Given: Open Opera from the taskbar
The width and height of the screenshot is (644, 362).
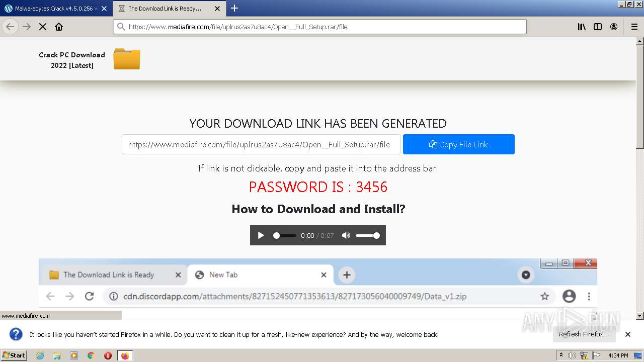Looking at the screenshot, I should pos(108,355).
